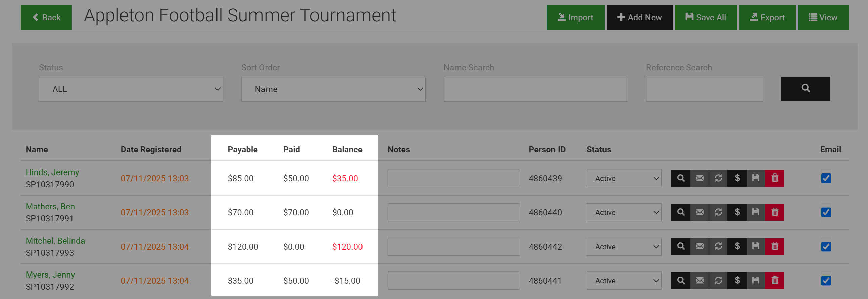Click the red $35.00 balance value
Viewport: 868px width, 299px height.
pyautogui.click(x=345, y=179)
